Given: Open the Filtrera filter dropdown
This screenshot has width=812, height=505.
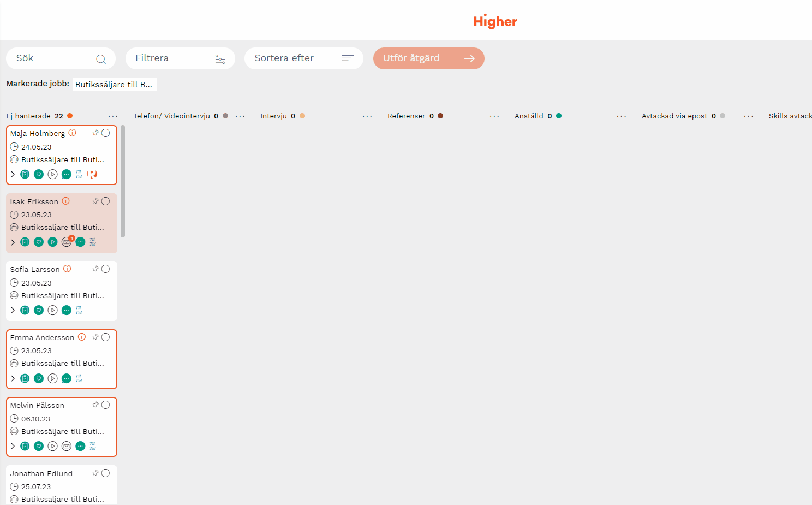Looking at the screenshot, I should 180,58.
